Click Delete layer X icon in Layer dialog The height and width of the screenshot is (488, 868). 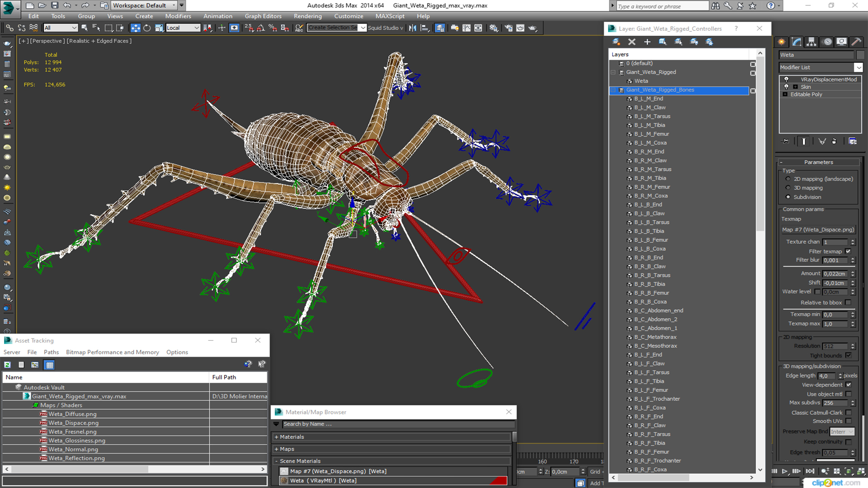click(x=632, y=42)
